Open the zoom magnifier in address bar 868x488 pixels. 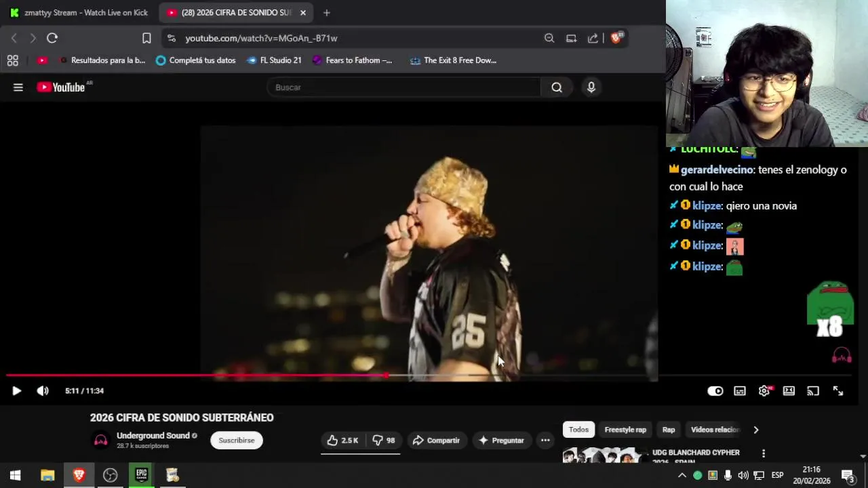pyautogui.click(x=549, y=38)
